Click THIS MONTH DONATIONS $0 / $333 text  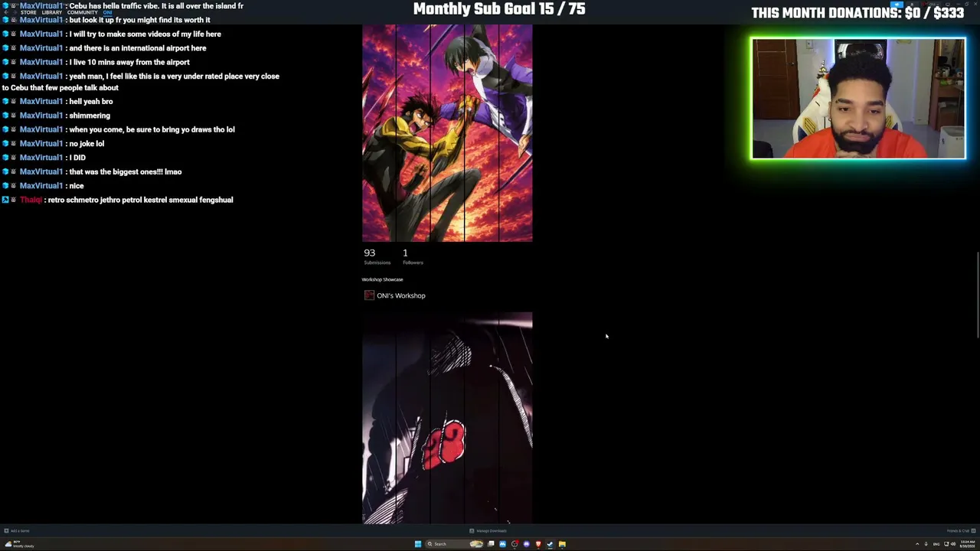click(857, 13)
